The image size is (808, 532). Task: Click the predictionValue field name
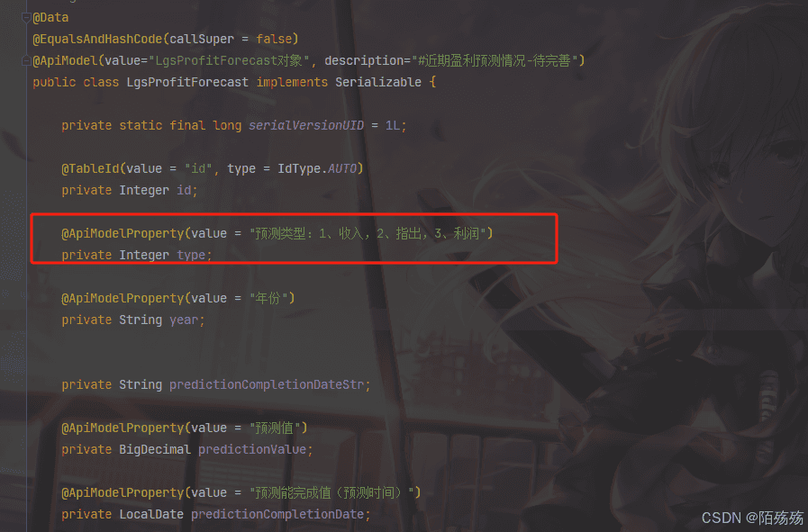252,450
